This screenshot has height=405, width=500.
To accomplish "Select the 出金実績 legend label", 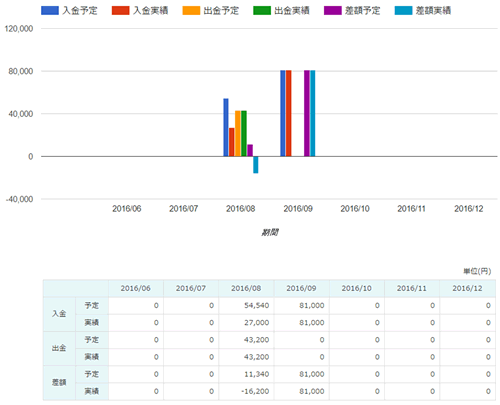I will tap(292, 11).
